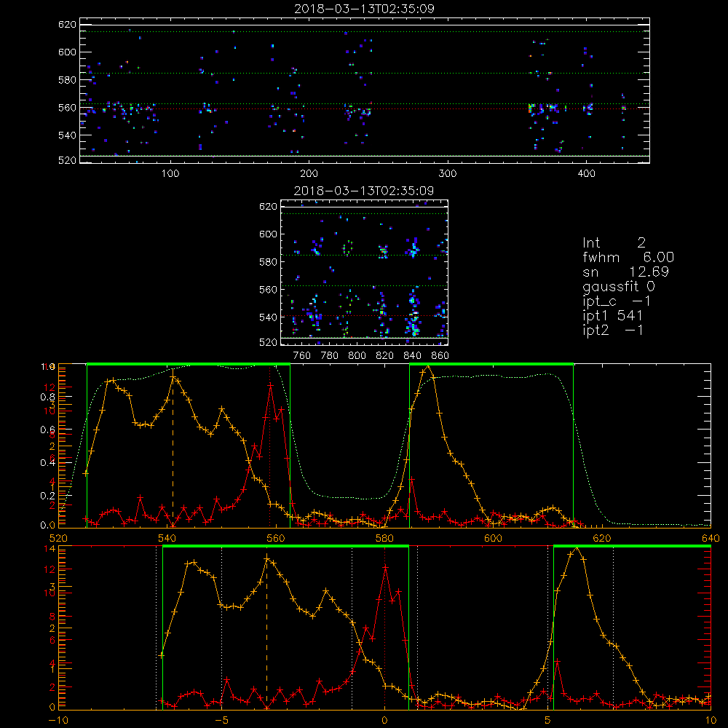Click y-axis label 600 on top plot
Image resolution: width=728 pixels, height=728 pixels.
[67, 52]
